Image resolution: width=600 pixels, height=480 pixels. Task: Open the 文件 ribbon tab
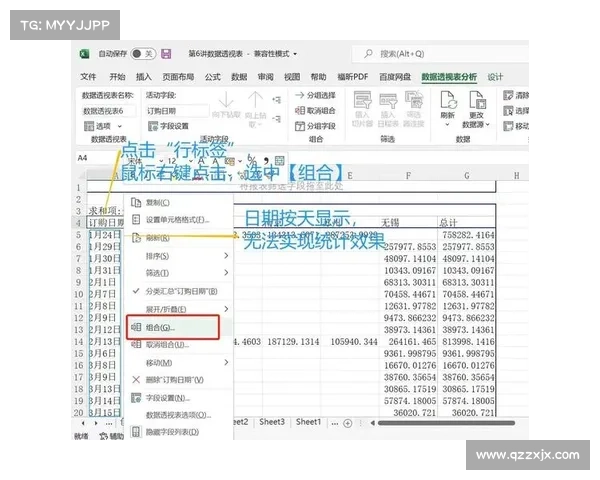[x=88, y=77]
